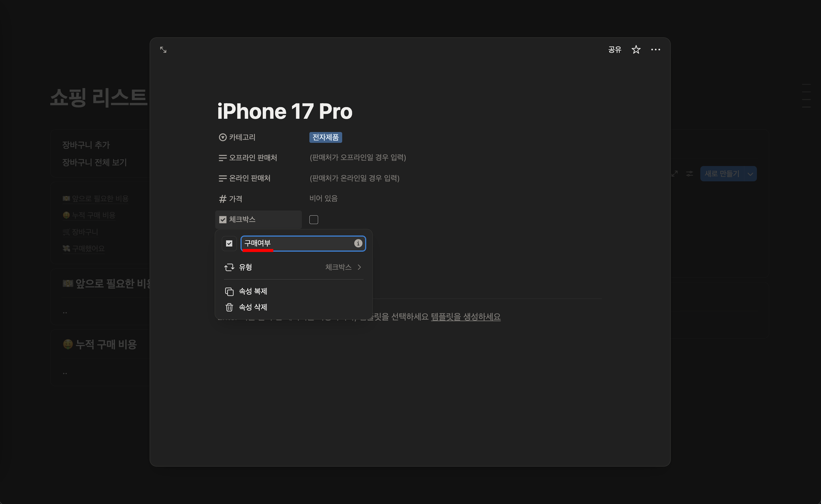This screenshot has width=821, height=504.
Task: Click the property icon picker button
Action: click(x=229, y=243)
